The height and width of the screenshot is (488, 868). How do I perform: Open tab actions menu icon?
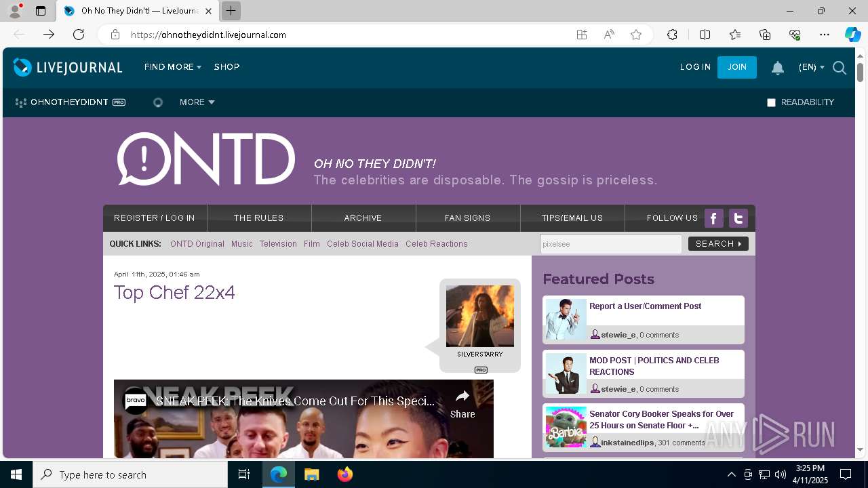(x=41, y=11)
